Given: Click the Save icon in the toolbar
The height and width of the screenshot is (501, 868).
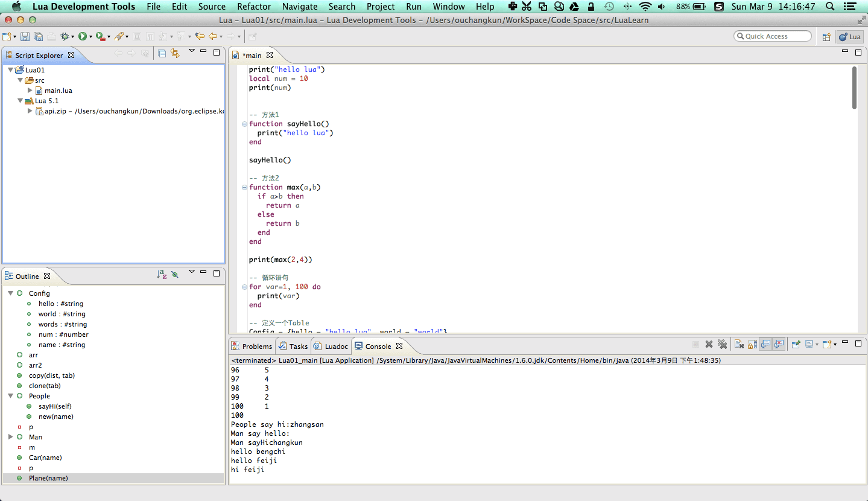Looking at the screenshot, I should [25, 37].
